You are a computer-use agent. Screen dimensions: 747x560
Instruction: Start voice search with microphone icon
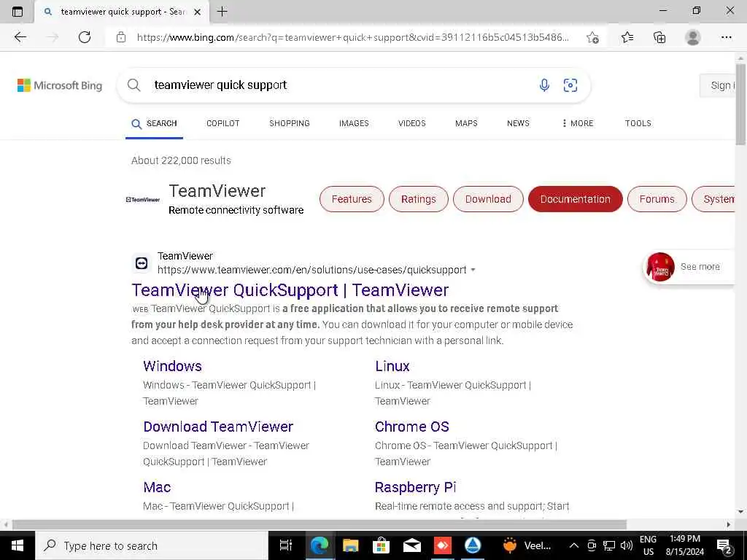(544, 85)
